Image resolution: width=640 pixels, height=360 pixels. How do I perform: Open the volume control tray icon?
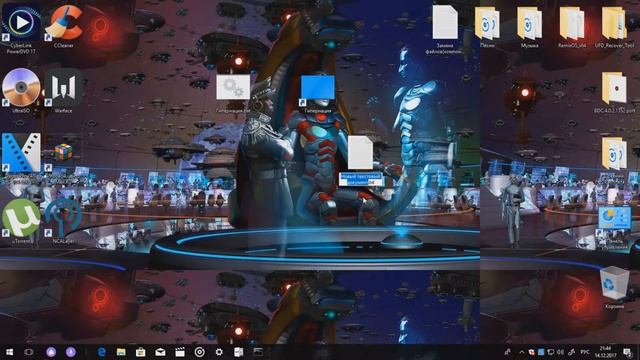pos(561,352)
